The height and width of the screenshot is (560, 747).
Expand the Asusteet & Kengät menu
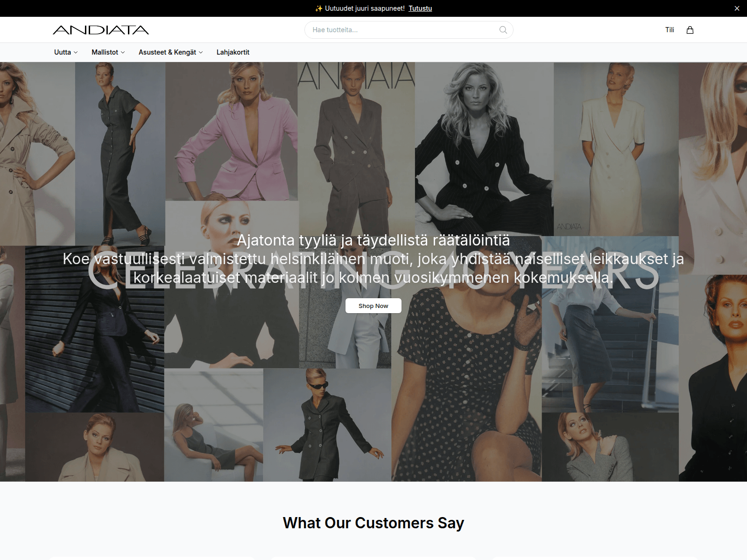171,52
